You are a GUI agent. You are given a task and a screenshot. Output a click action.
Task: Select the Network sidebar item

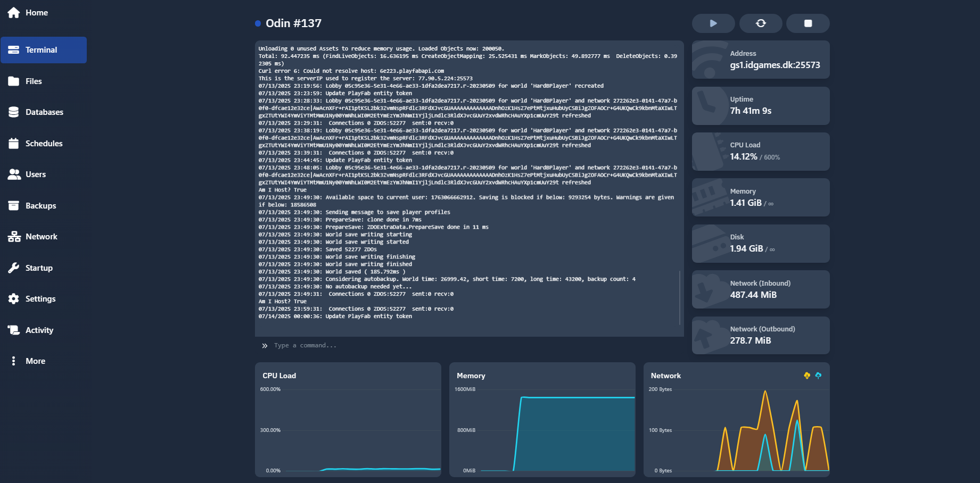(41, 237)
